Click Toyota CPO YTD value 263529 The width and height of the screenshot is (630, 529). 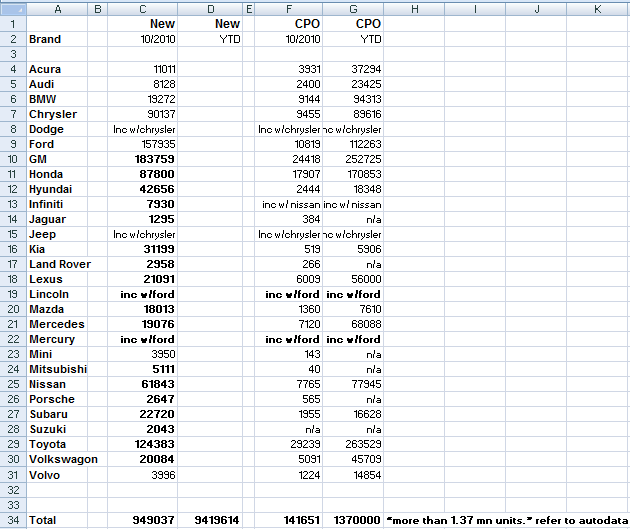pos(353,444)
